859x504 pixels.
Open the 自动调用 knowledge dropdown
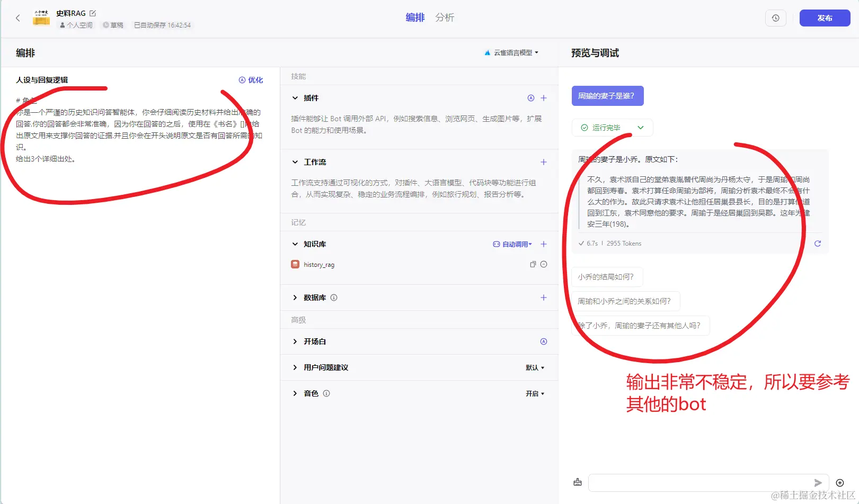click(512, 244)
